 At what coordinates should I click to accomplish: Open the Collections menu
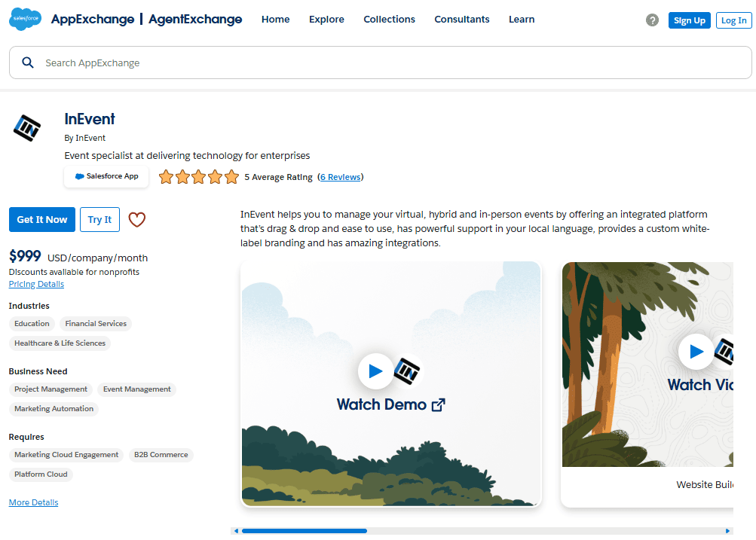point(389,20)
